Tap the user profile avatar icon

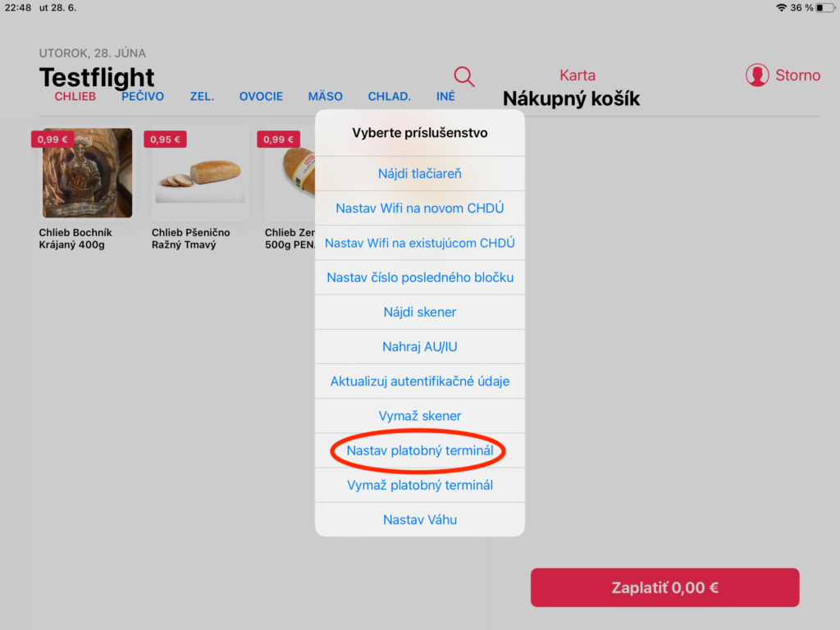coord(757,75)
